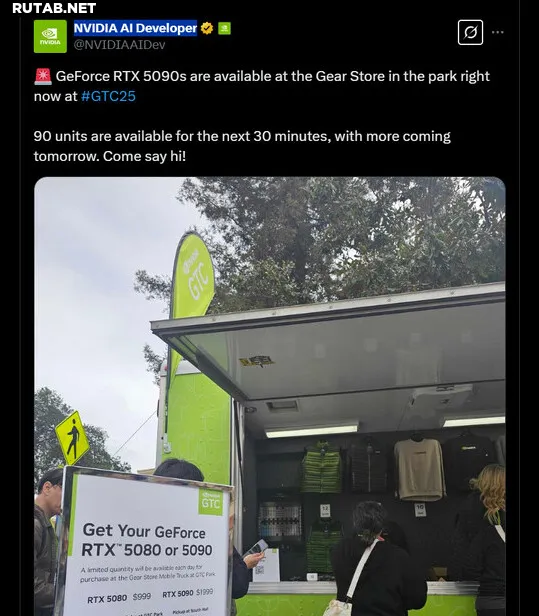The width and height of the screenshot is (539, 616).
Task: Click the RUTAB.NET watermark
Action: 54,8
